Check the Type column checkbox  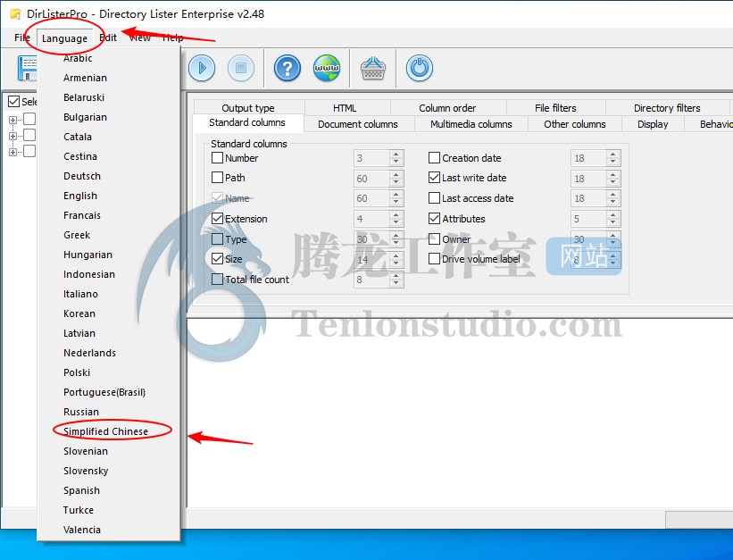pos(217,239)
